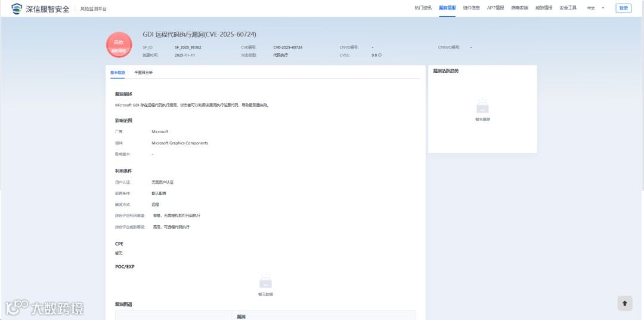Open the 威胁情报 navigation item

544,8
